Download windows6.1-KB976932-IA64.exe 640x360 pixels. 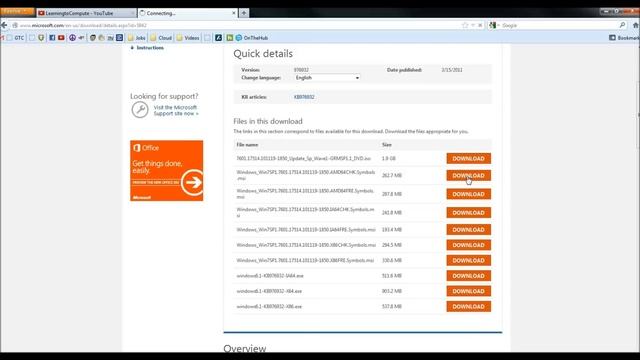(469, 276)
